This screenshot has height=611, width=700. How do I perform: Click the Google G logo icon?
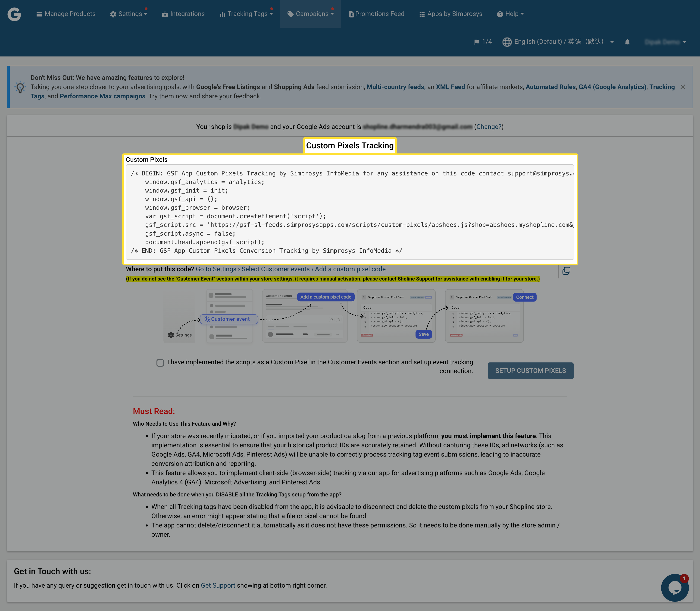[x=14, y=14]
